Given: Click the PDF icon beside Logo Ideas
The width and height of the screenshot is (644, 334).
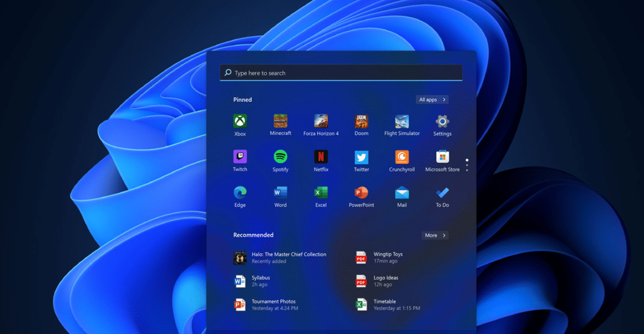Looking at the screenshot, I should (x=361, y=281).
